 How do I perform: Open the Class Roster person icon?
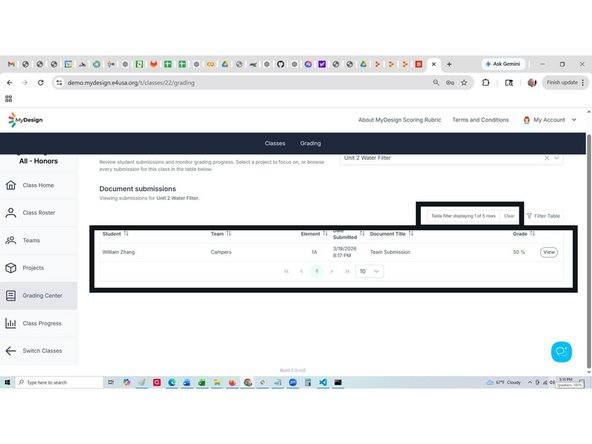11,213
